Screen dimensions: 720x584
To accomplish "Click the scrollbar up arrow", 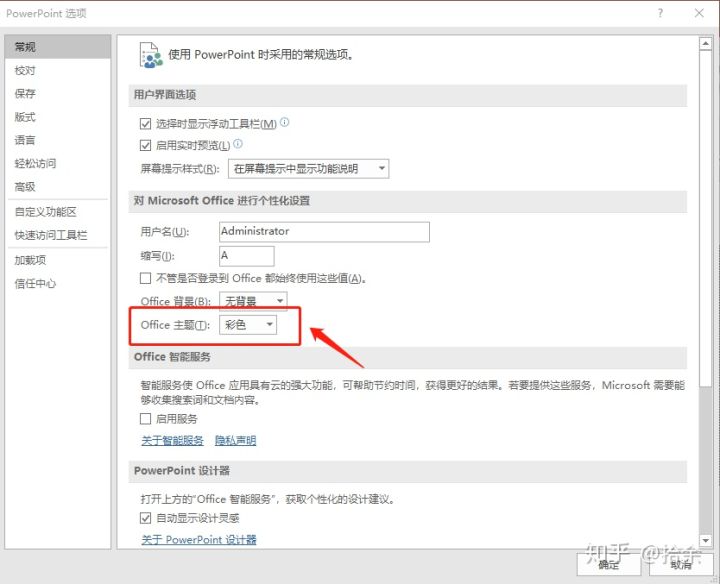I will (x=705, y=44).
